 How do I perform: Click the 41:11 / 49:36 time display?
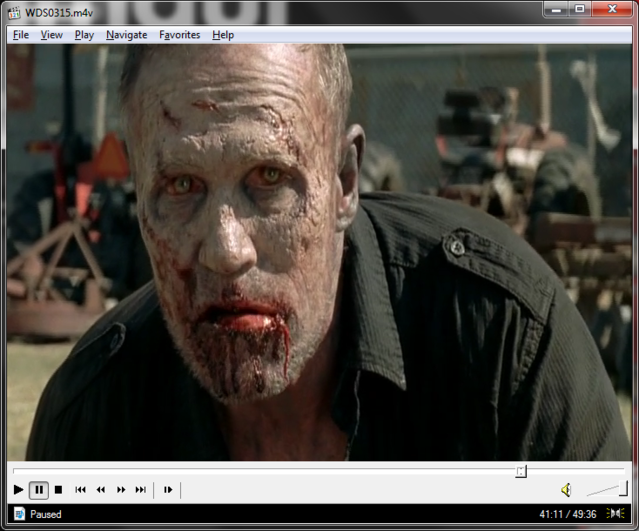(x=568, y=514)
